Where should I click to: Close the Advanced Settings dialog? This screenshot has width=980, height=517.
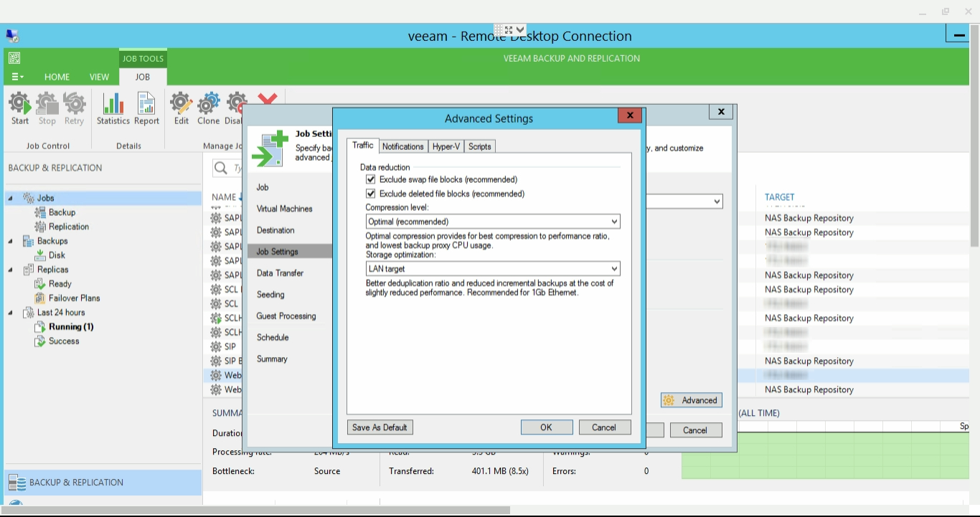629,115
